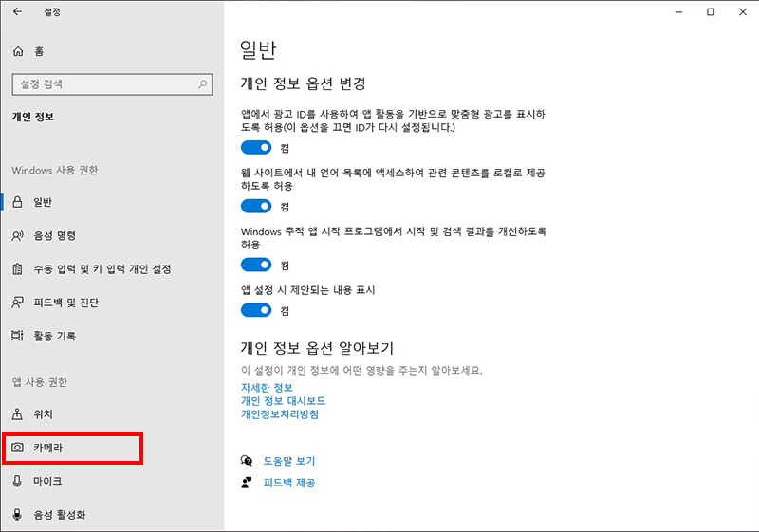
Task: Disable the Windows app launch tracking toggle
Action: pos(256,265)
